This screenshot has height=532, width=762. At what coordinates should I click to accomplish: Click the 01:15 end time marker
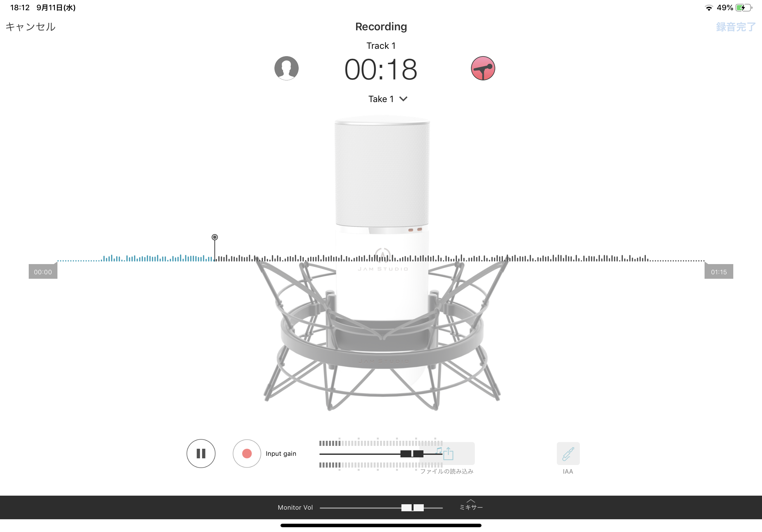(x=719, y=271)
